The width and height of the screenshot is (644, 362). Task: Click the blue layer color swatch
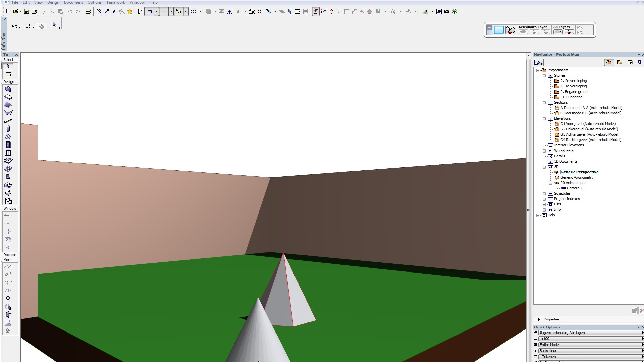tap(499, 30)
